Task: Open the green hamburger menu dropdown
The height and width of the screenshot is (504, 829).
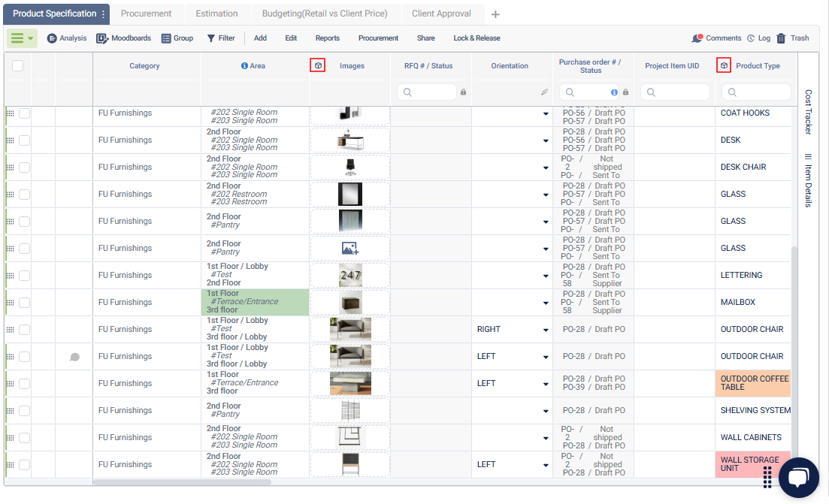Action: coord(22,38)
